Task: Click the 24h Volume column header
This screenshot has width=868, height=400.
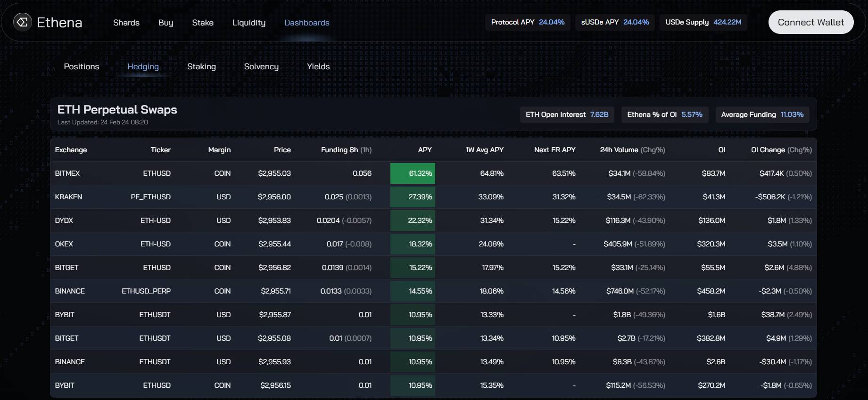Action: coord(632,150)
